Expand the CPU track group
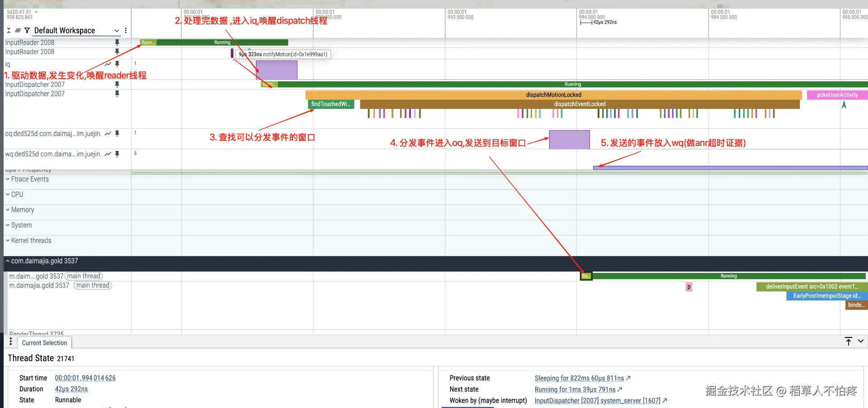 tap(8, 195)
